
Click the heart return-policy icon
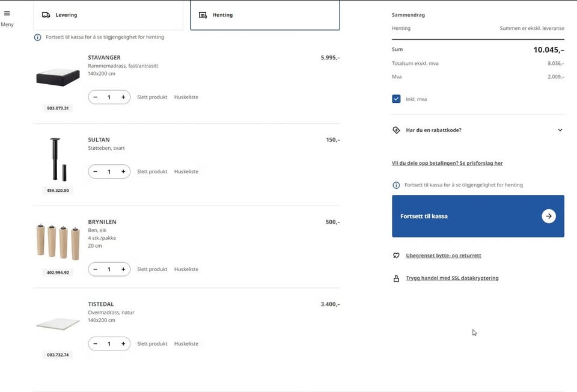[x=396, y=256]
